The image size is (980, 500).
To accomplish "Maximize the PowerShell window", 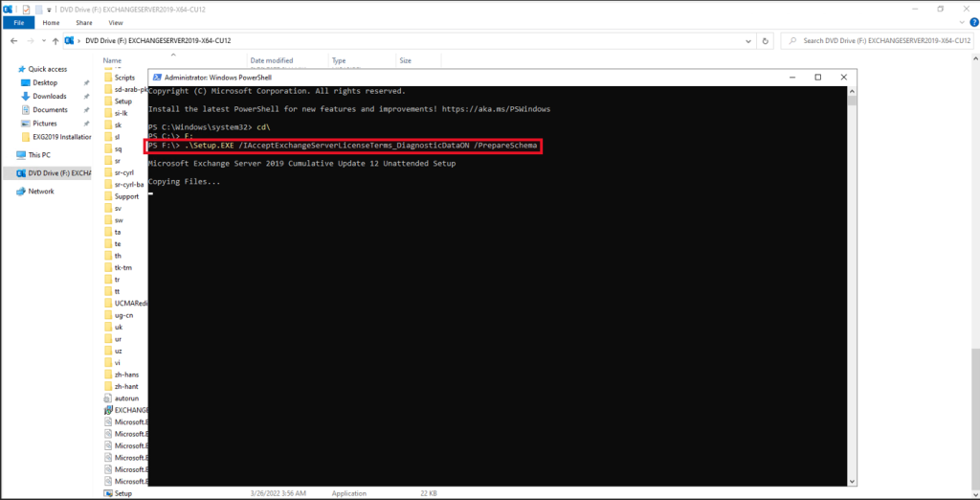I will pyautogui.click(x=817, y=78).
